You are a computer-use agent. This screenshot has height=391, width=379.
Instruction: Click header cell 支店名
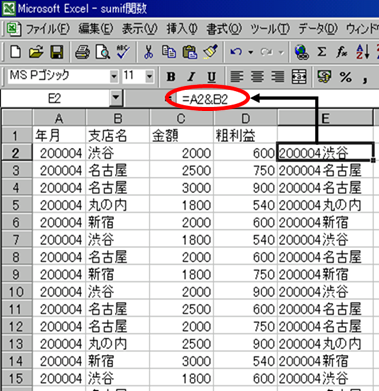click(x=118, y=135)
